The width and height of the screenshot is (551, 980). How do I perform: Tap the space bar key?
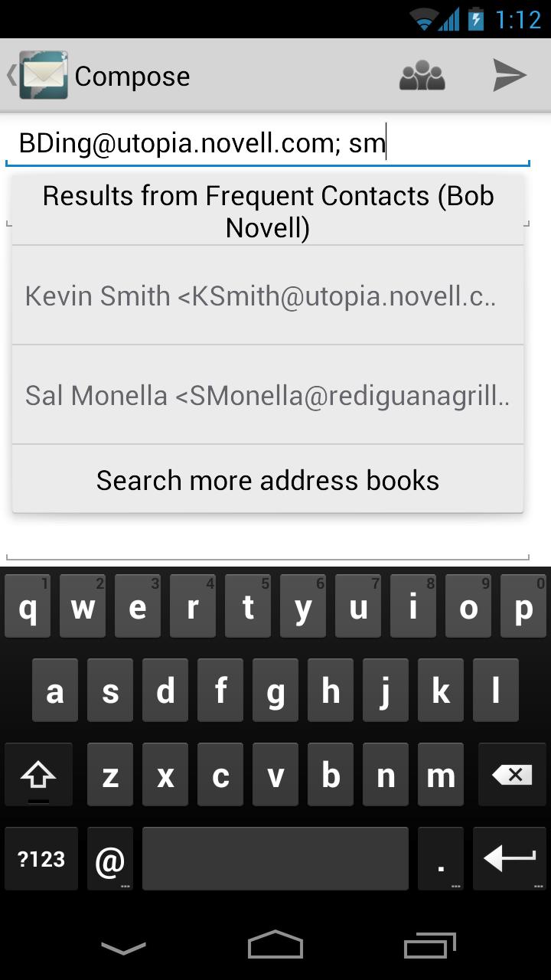click(275, 858)
